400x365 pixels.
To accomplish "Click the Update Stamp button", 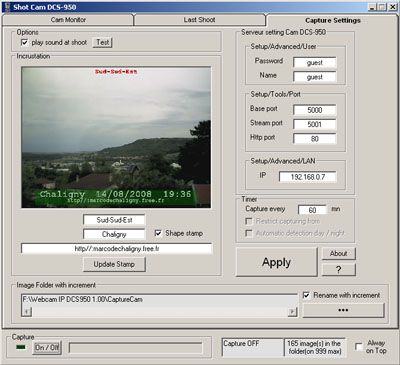I will (114, 264).
